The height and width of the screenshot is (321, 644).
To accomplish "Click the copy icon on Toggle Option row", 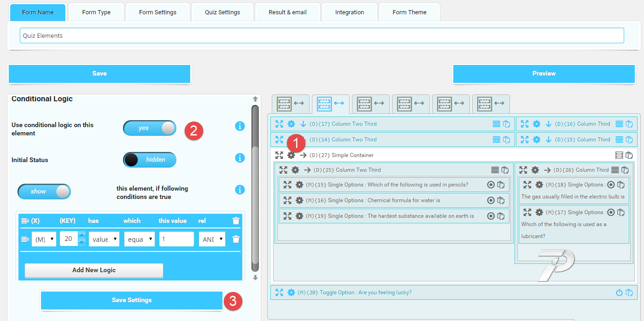I will 629,292.
